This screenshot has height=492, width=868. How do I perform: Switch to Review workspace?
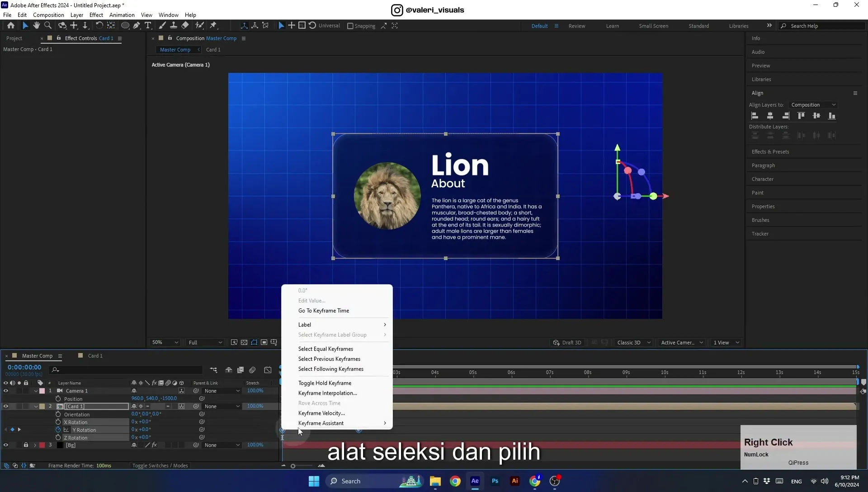coord(577,26)
